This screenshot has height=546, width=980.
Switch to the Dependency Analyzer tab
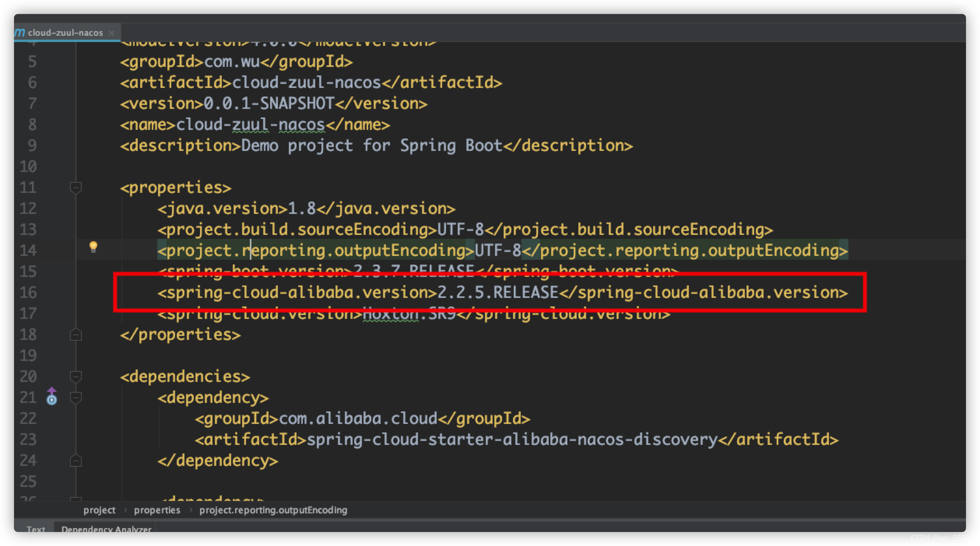pos(106,529)
